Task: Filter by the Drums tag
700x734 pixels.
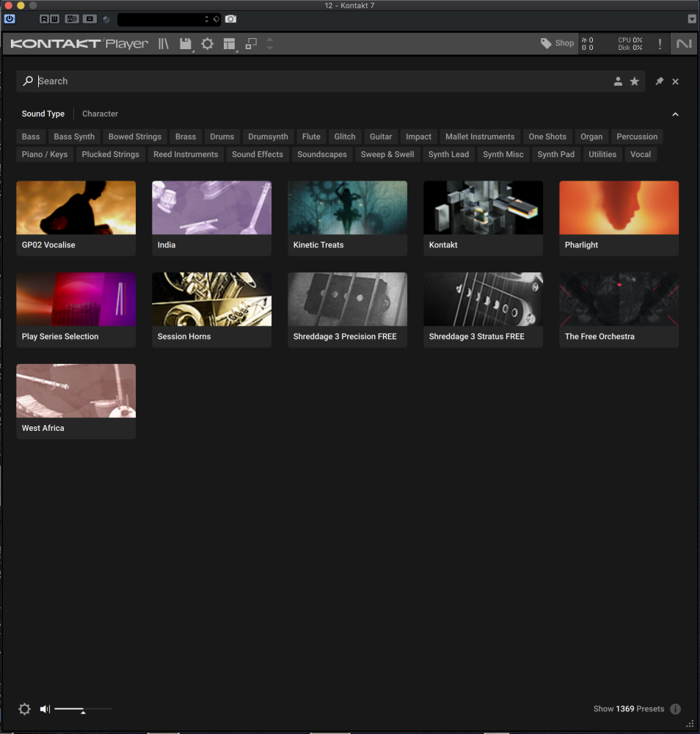Action: [222, 137]
